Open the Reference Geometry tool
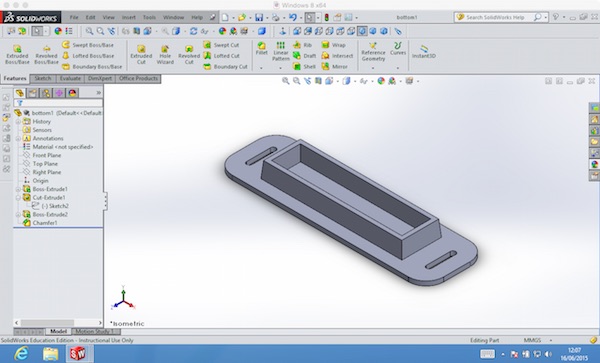 click(373, 51)
